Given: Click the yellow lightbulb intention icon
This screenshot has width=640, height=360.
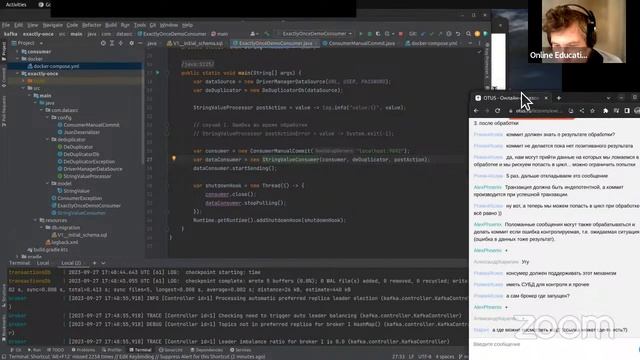Looking at the screenshot, I should coord(174,158).
